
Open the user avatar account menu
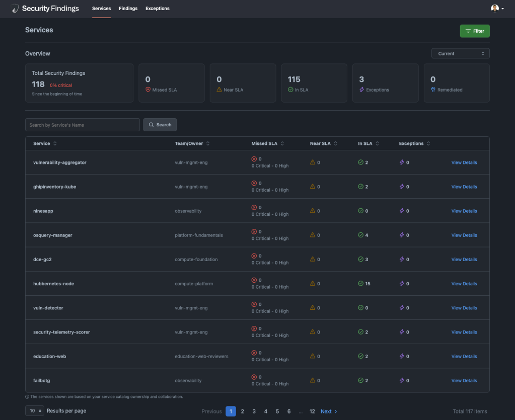click(x=496, y=9)
